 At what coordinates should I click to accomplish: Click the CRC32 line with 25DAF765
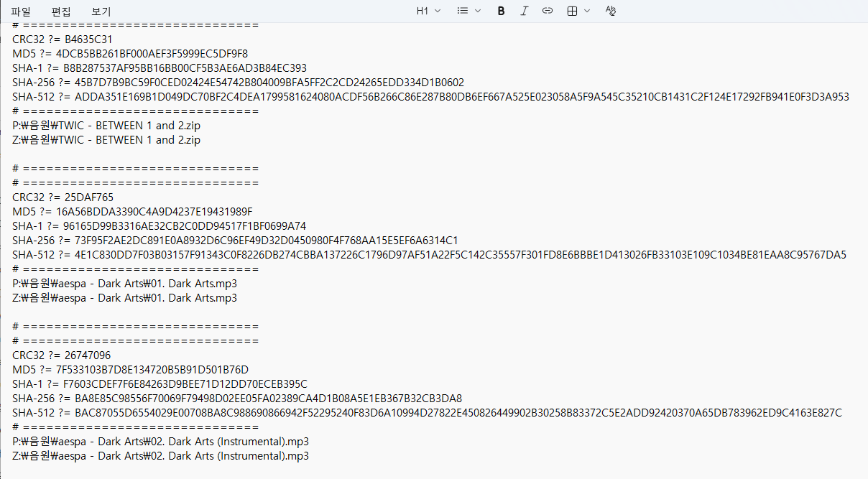point(63,197)
